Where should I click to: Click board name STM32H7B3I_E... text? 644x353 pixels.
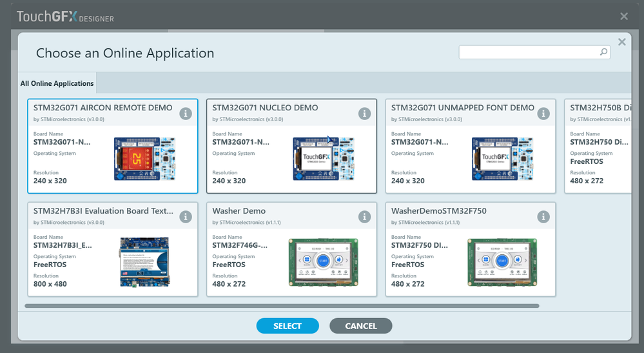(63, 245)
